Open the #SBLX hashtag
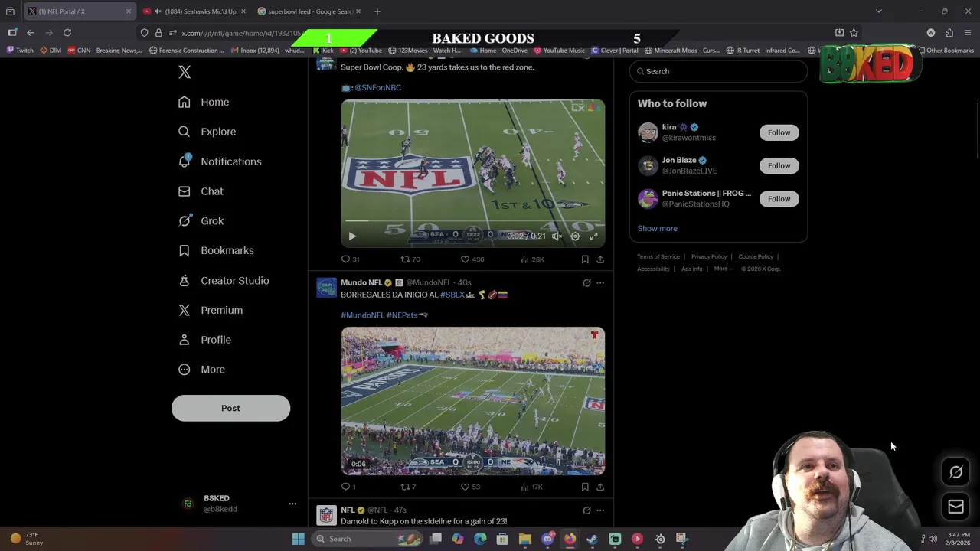This screenshot has width=980, height=551. click(x=452, y=295)
